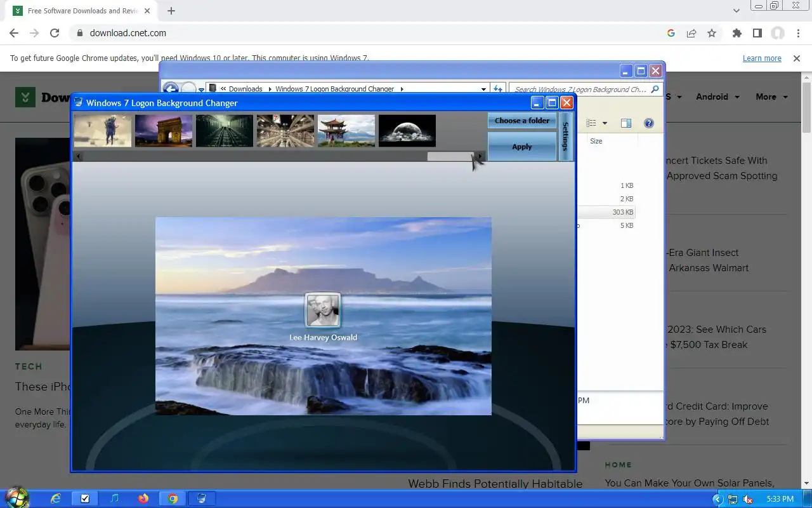This screenshot has height=508, width=812.
Task: Select the Arc de Triomphe night thumbnail
Action: pyautogui.click(x=164, y=130)
